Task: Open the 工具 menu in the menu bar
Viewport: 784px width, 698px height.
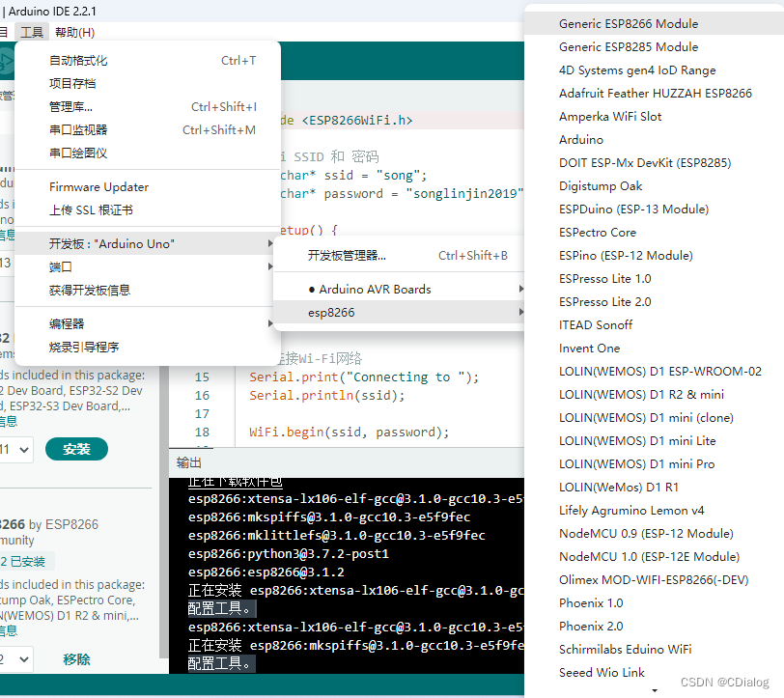Action: [32, 33]
